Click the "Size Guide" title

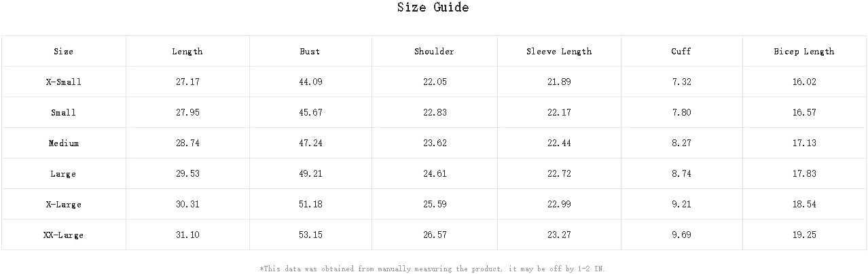click(433, 8)
